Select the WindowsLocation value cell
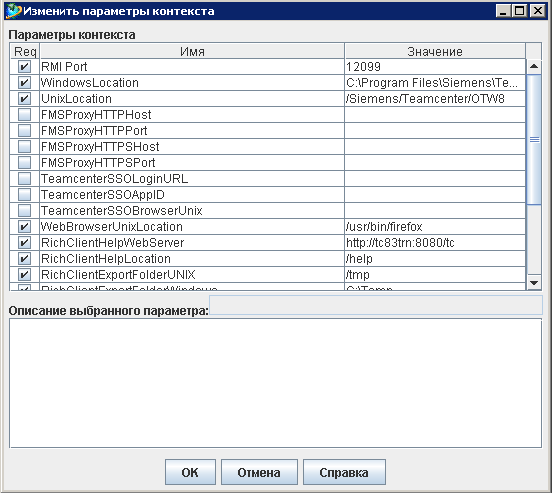552x493 pixels. coord(435,82)
